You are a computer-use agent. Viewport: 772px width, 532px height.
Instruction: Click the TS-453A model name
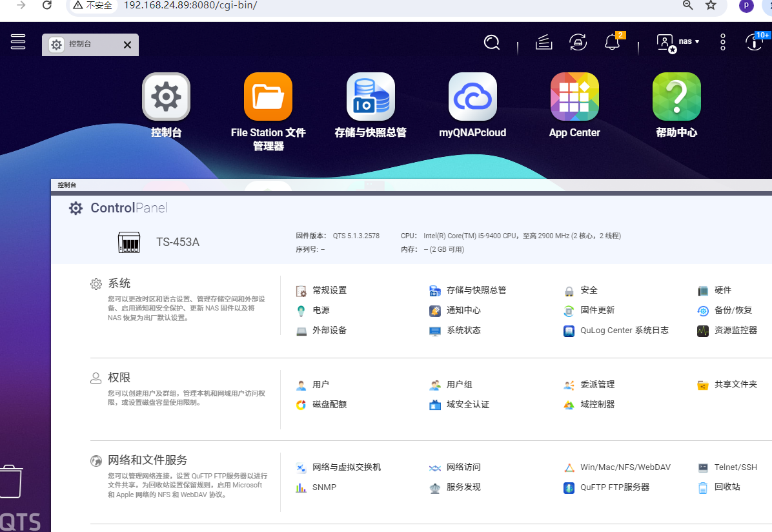point(178,242)
